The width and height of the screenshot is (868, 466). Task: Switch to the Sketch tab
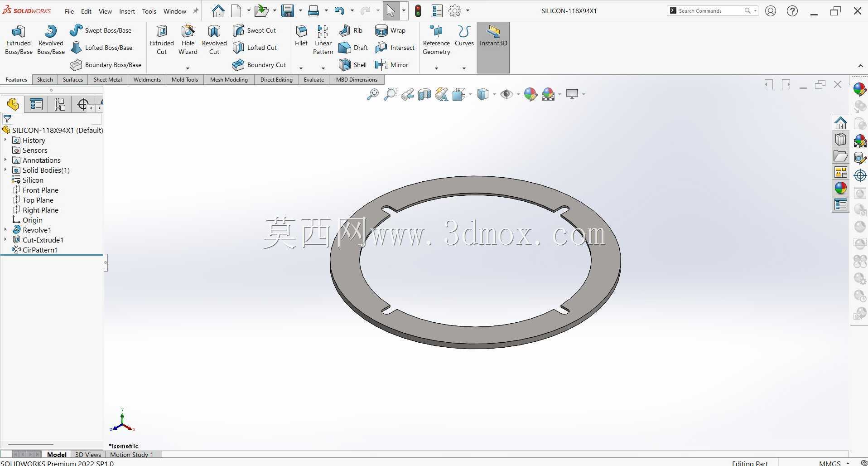click(x=45, y=80)
